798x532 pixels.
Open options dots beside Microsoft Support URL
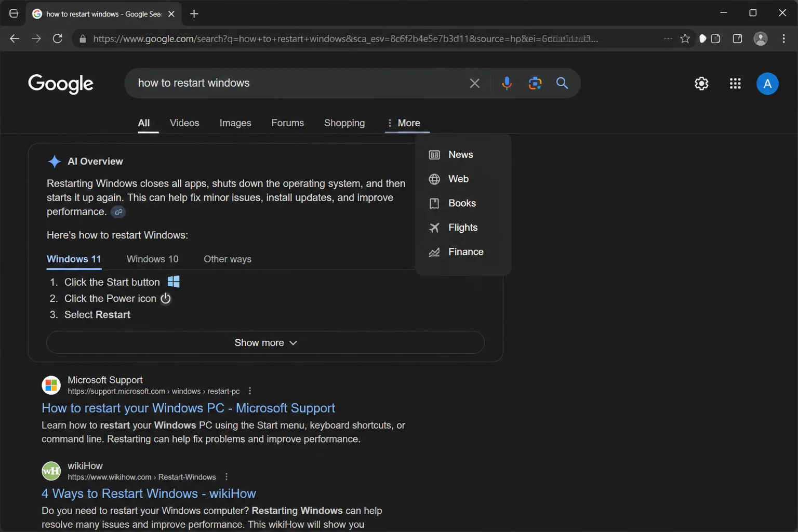(x=250, y=391)
